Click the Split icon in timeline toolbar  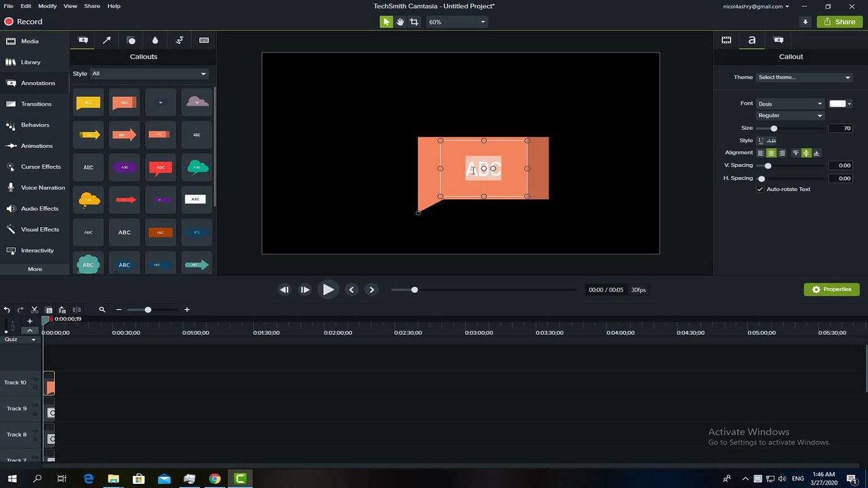pos(77,310)
